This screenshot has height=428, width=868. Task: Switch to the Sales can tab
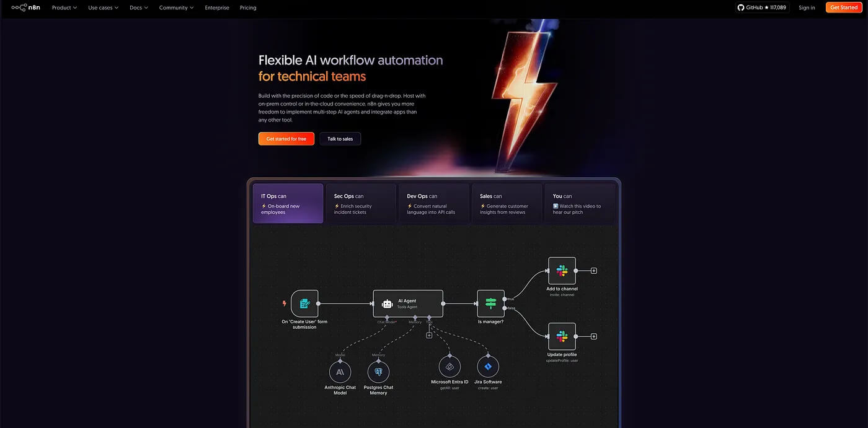point(507,203)
